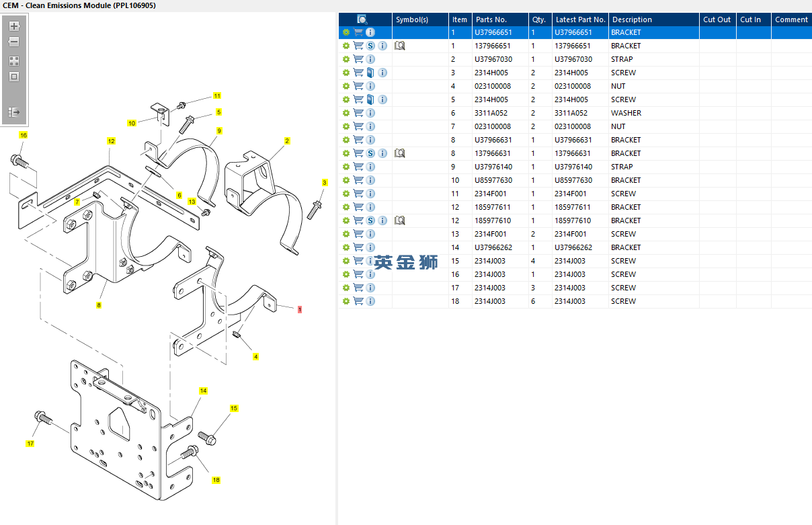
Task: Select 3311A052 in the Parts No. column
Action: click(491, 113)
